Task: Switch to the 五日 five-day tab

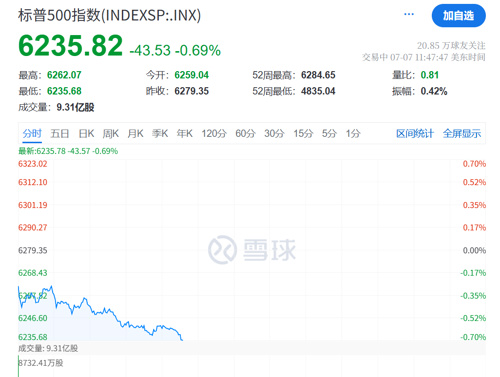Action: [60, 134]
